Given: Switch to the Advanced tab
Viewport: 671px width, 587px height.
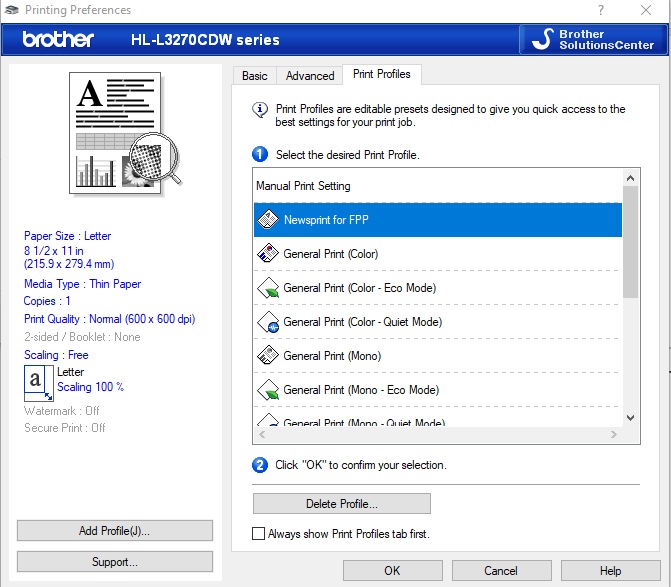Looking at the screenshot, I should pos(310,76).
